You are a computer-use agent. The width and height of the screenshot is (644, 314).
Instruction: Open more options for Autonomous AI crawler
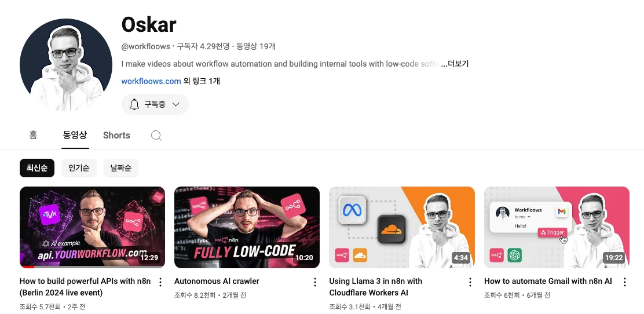click(315, 282)
